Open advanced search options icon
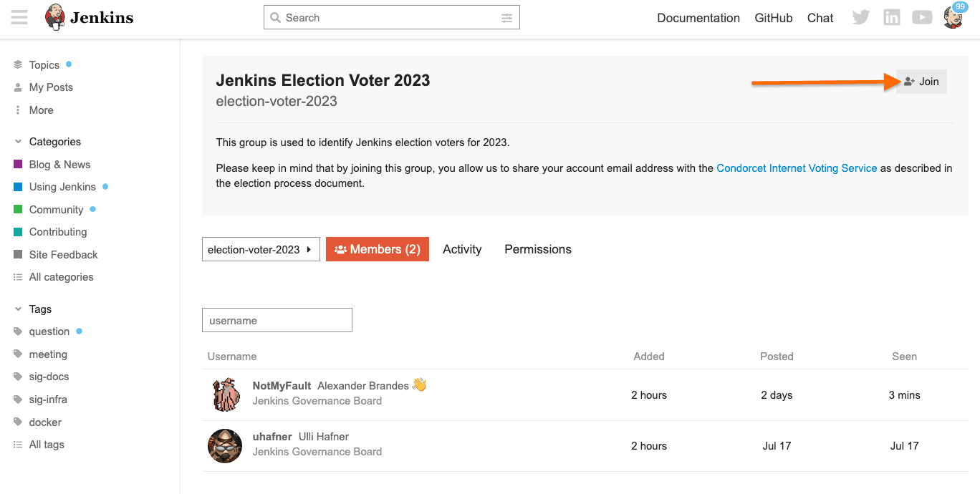Viewport: 980px width, 494px height. click(507, 17)
